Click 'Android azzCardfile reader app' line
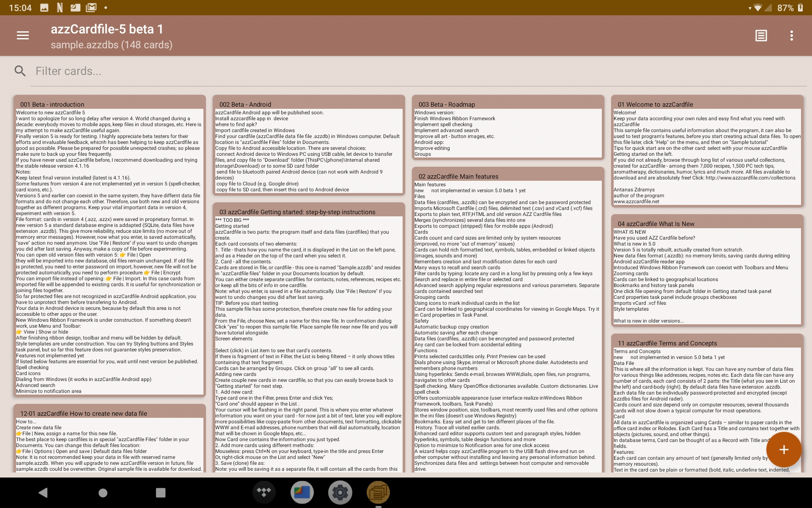Viewport: 812px width, 508px height. (649, 262)
